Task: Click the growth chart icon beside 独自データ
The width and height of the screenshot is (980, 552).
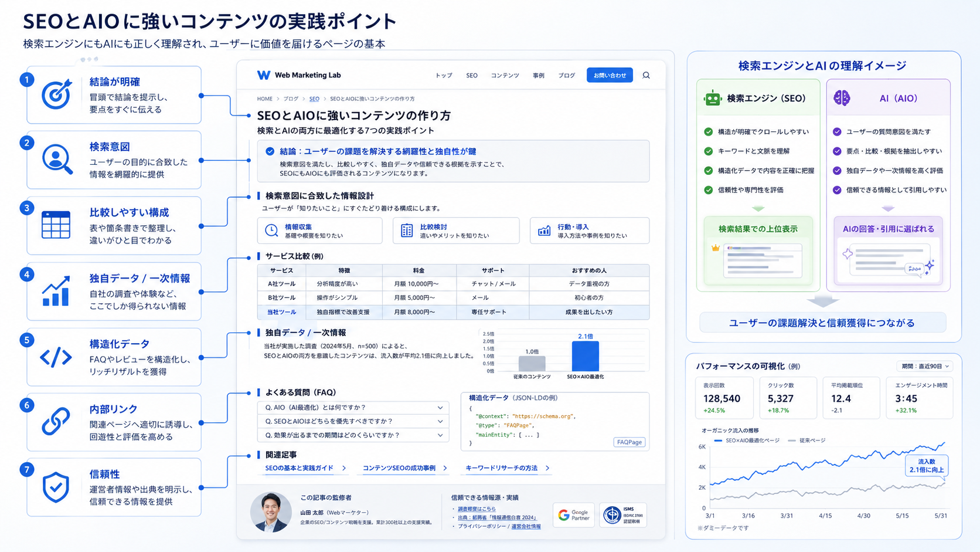Action: point(56,291)
